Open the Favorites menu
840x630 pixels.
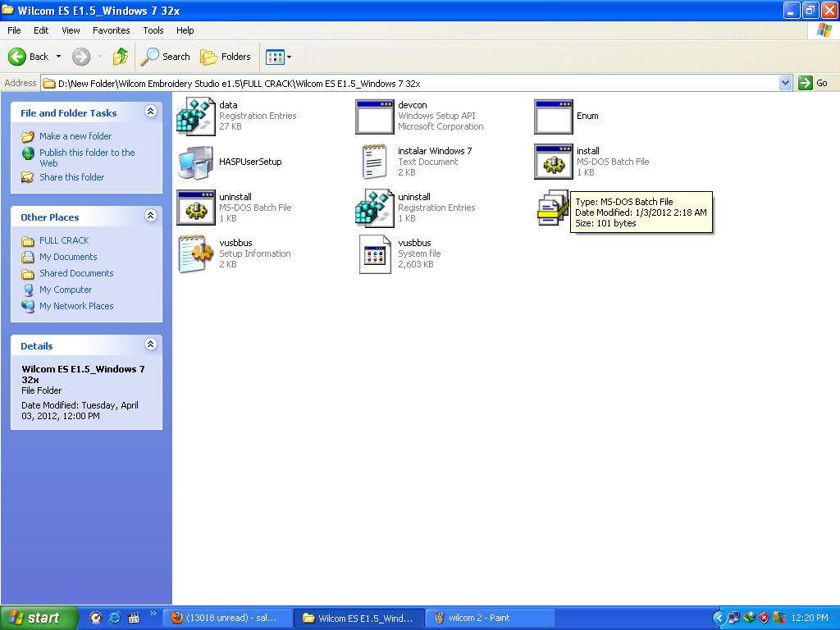(112, 30)
